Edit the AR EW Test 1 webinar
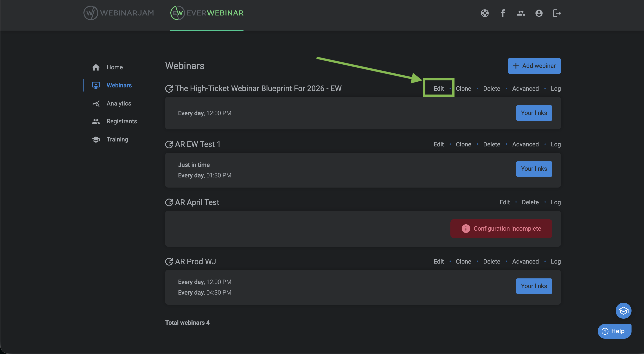Image resolution: width=644 pixels, height=354 pixels. (x=439, y=144)
